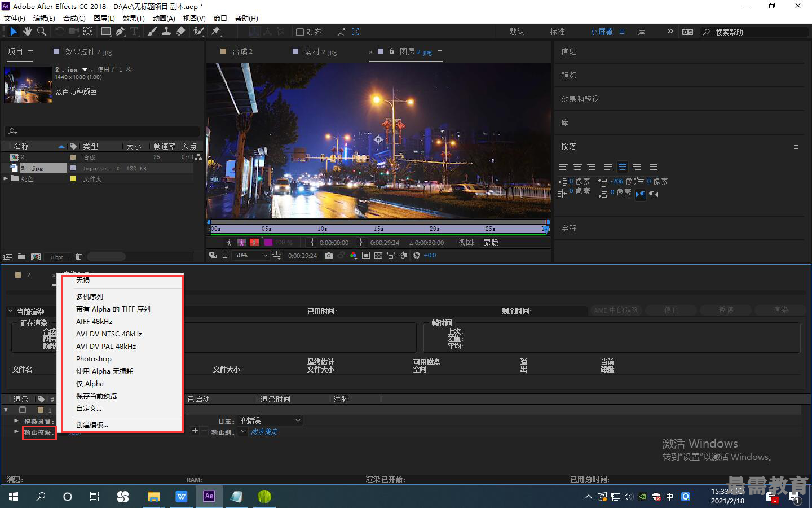Viewport: 812px width, 508px height.
Task: Open the 输出到 dropdown arrow
Action: click(x=243, y=431)
